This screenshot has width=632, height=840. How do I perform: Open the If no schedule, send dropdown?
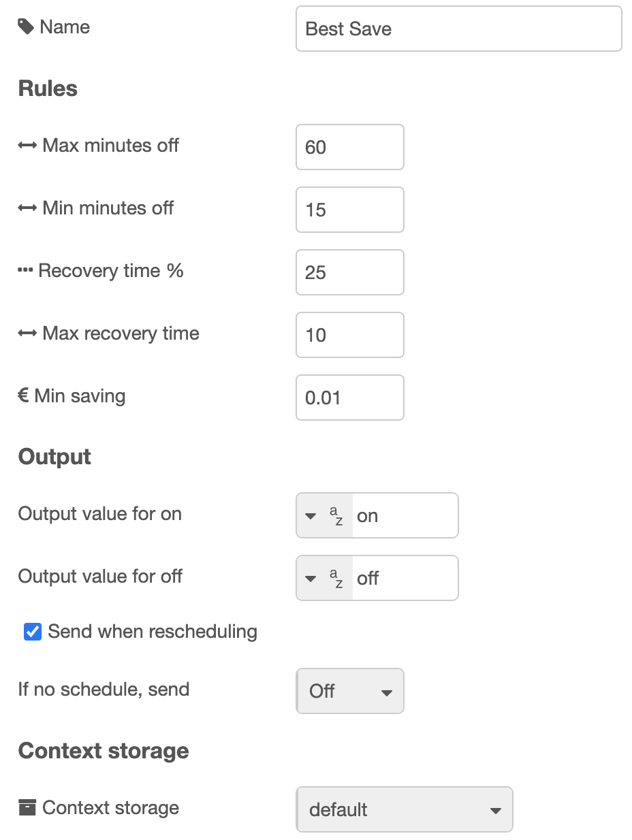(x=350, y=691)
